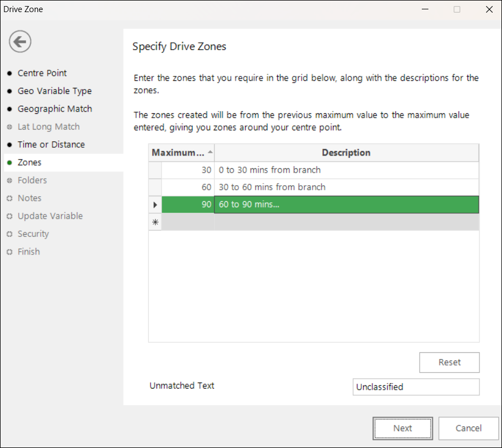Click the new-row asterisk row header
This screenshot has width=502, height=448.
[155, 222]
